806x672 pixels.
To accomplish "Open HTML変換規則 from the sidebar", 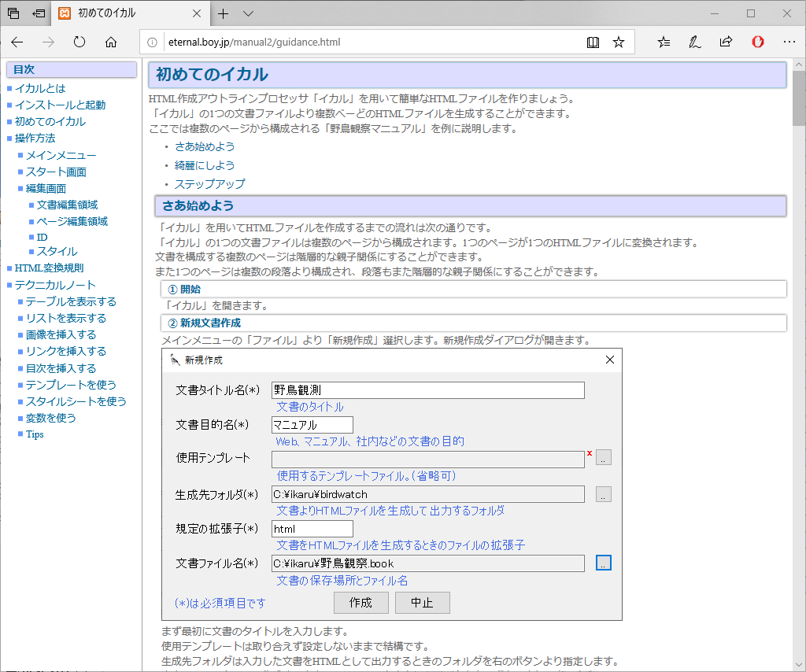I will [49, 268].
